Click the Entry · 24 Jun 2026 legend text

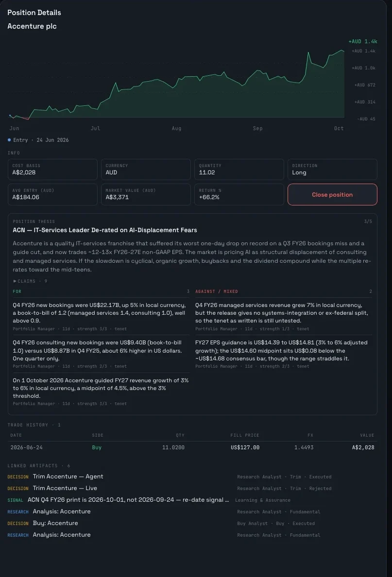pyautogui.click(x=41, y=140)
